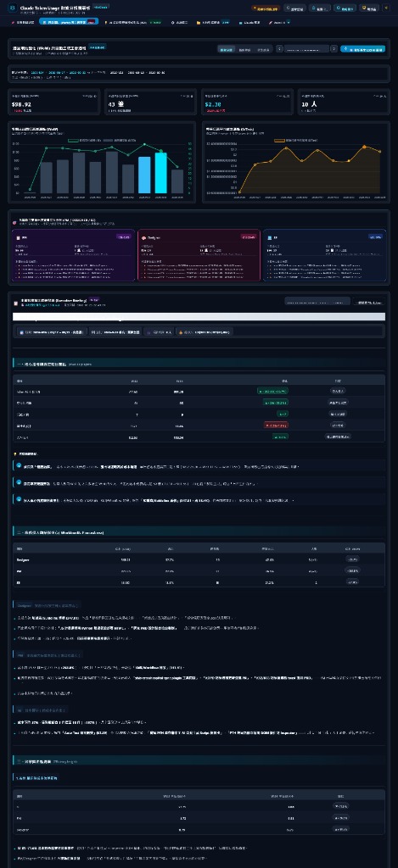Image resolution: width=398 pixels, height=868 pixels.
Task: Click the icon on the purple PM card
Action: [18, 237]
